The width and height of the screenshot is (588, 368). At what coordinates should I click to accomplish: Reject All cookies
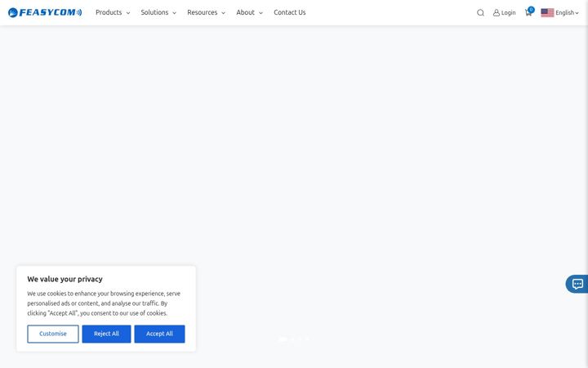[106, 334]
